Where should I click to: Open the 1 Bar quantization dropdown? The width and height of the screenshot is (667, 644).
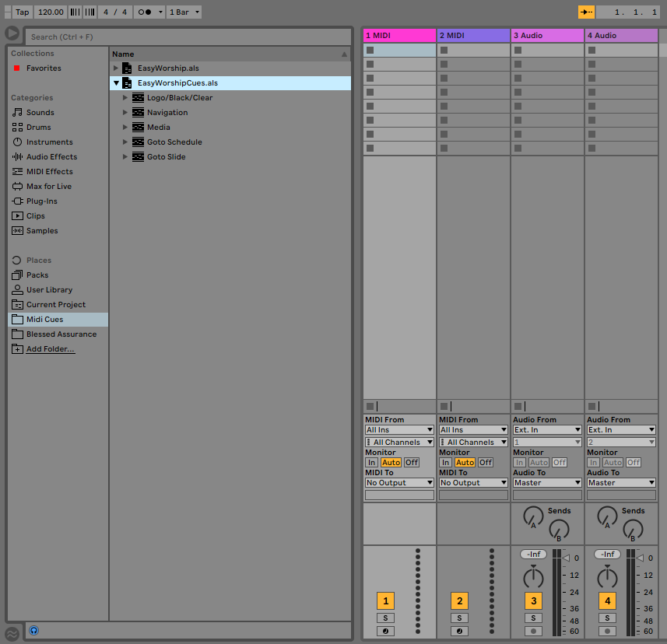click(x=184, y=12)
